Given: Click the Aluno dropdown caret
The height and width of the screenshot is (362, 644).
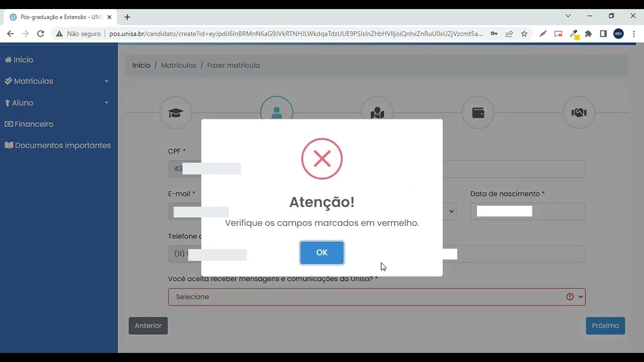Looking at the screenshot, I should (106, 103).
